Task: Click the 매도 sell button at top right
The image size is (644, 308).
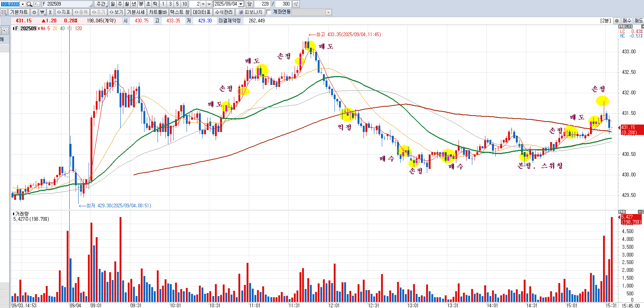Action: 638,21
